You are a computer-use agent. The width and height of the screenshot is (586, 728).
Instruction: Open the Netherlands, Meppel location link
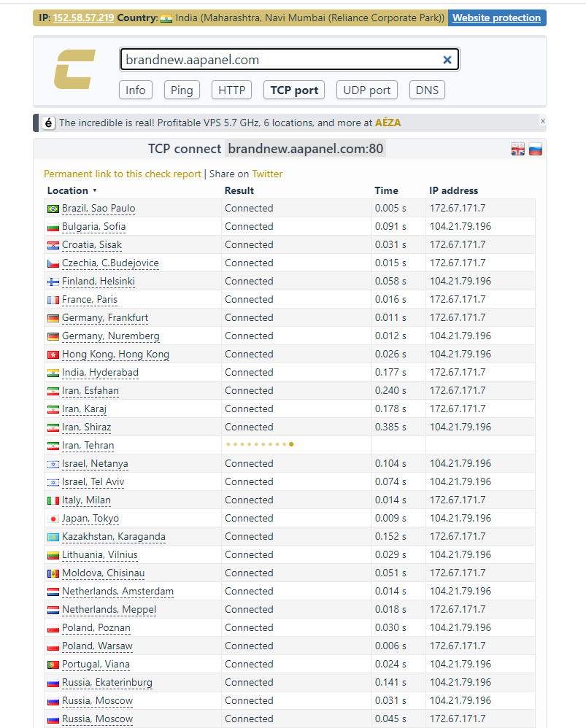pos(109,610)
